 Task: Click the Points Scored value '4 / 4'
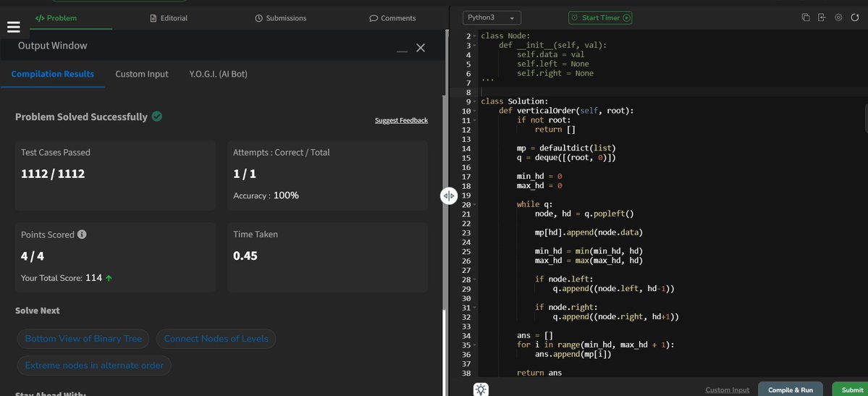34,256
